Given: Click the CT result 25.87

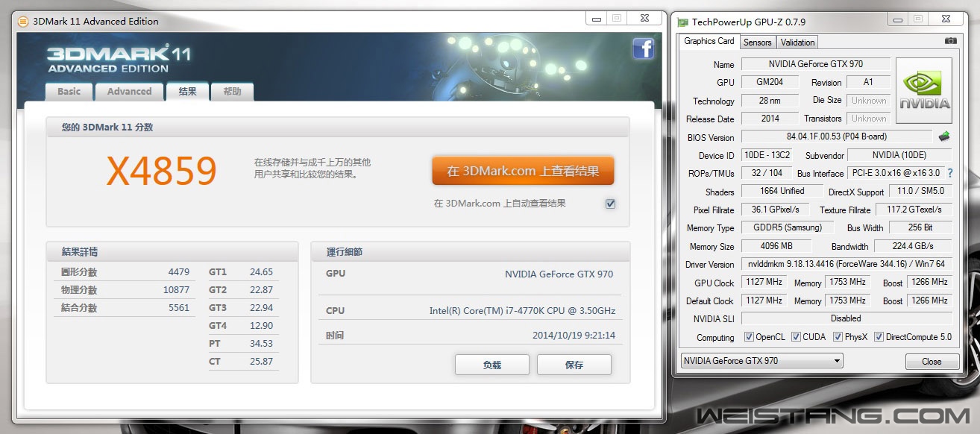Looking at the screenshot, I should [261, 362].
